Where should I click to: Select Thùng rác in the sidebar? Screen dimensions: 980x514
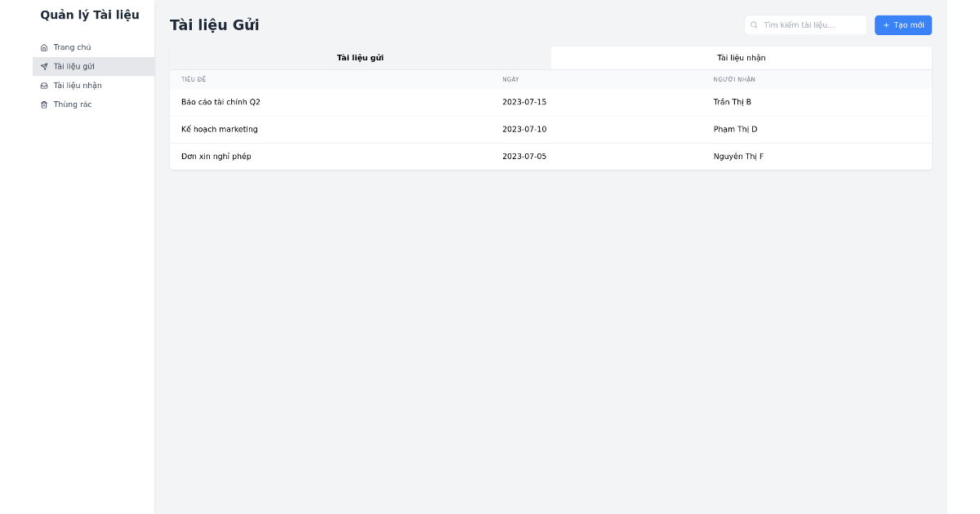click(73, 104)
